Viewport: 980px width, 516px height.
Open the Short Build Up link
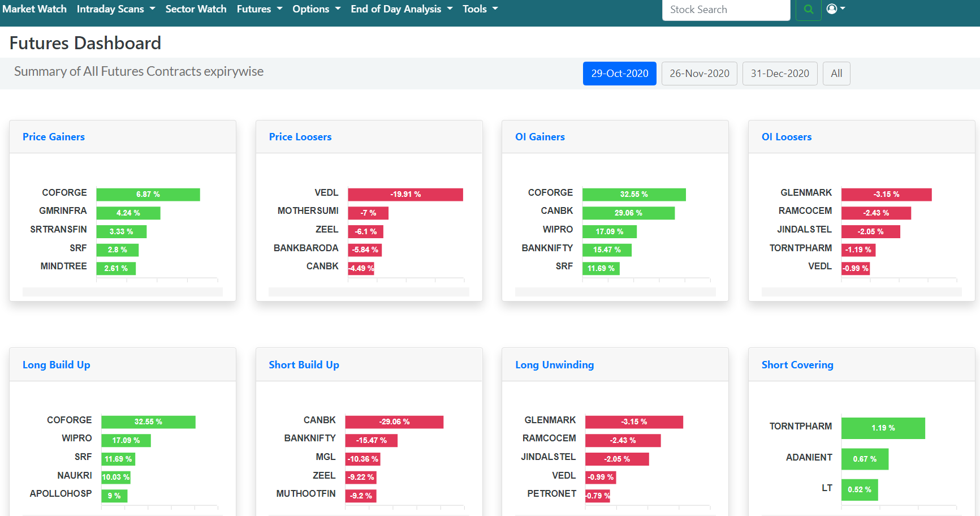pyautogui.click(x=304, y=365)
